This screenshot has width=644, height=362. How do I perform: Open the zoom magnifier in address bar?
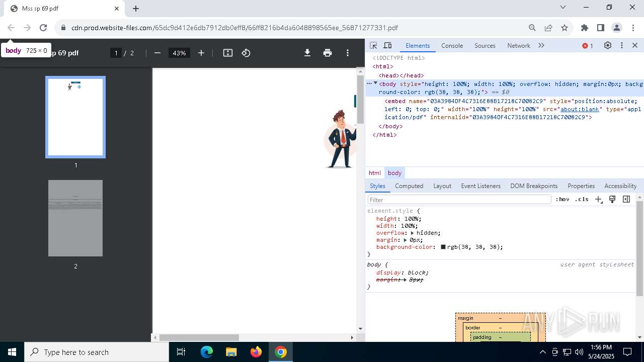click(532, 28)
